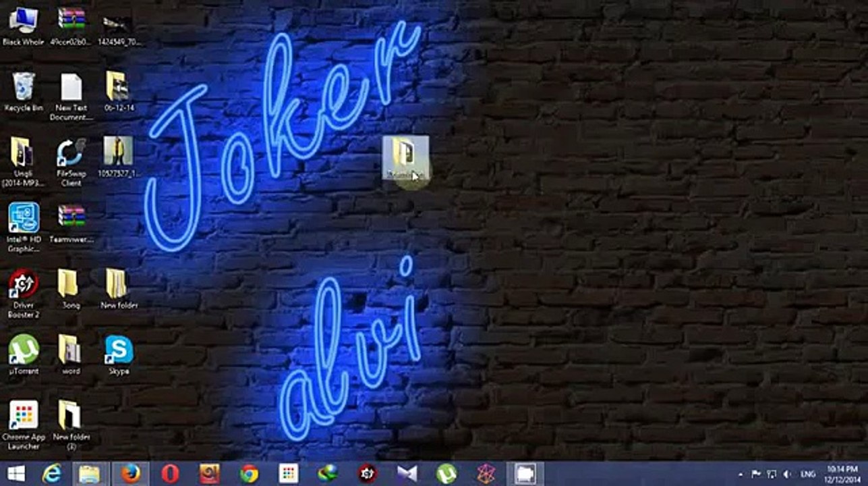868x486 pixels.
Task: Open µTorrent from the taskbar
Action: click(x=446, y=474)
